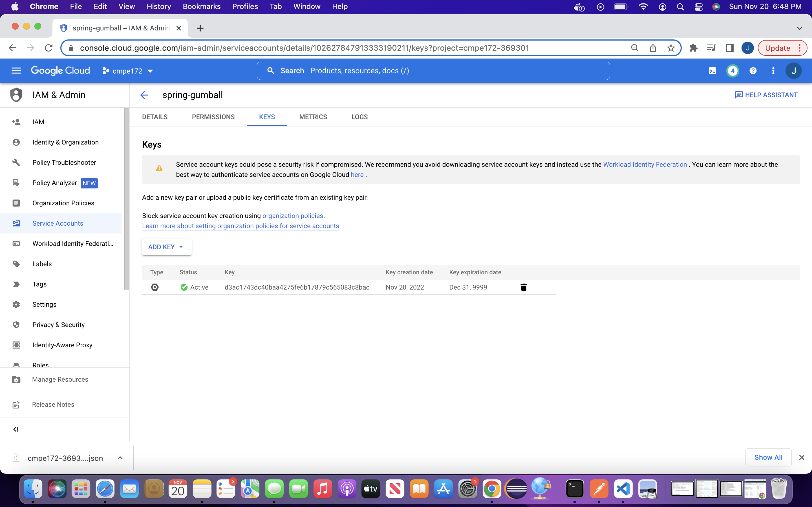Image resolution: width=812 pixels, height=507 pixels.
Task: Click the Products search field
Action: (433, 71)
